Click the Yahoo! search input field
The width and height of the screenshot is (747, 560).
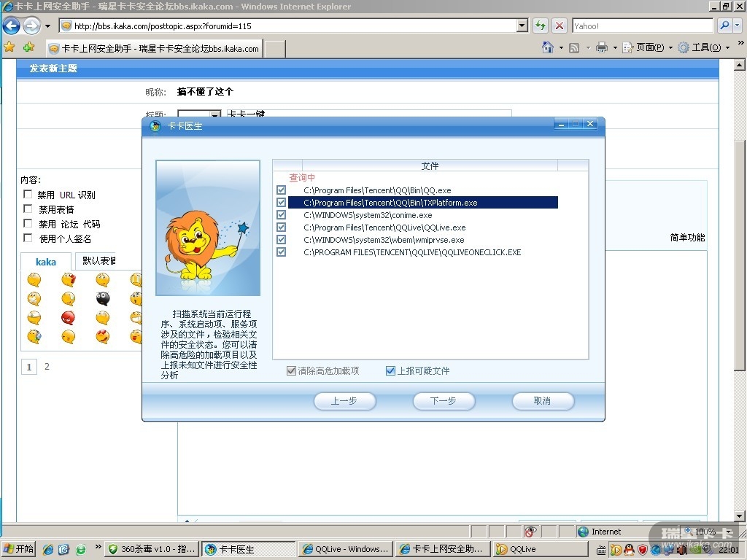coord(643,26)
